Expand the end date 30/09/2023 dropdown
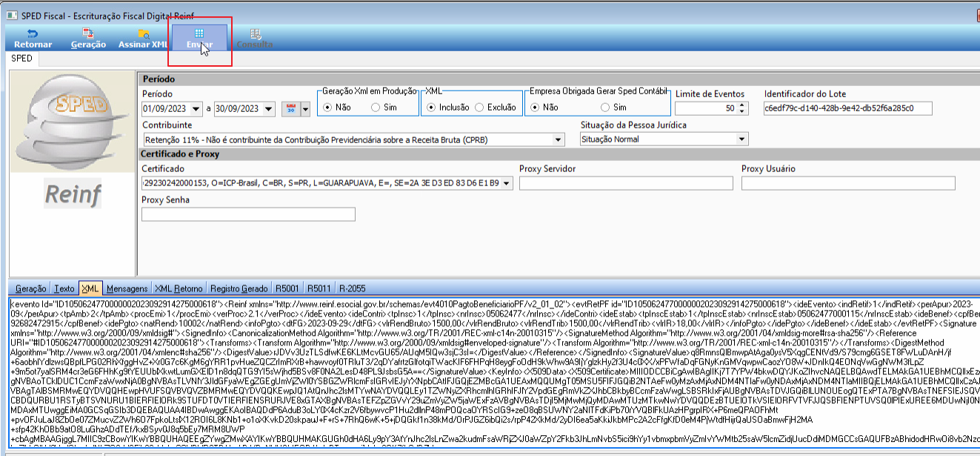 (x=270, y=109)
